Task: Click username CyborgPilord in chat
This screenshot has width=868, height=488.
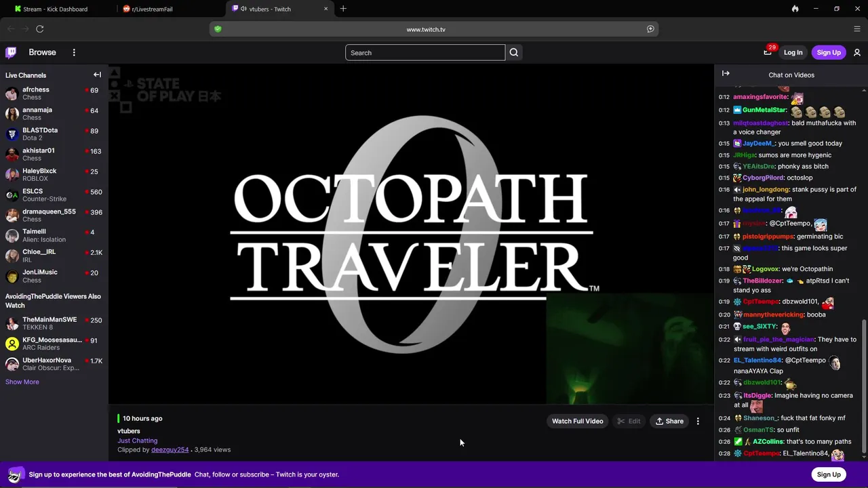Action: coord(763,178)
